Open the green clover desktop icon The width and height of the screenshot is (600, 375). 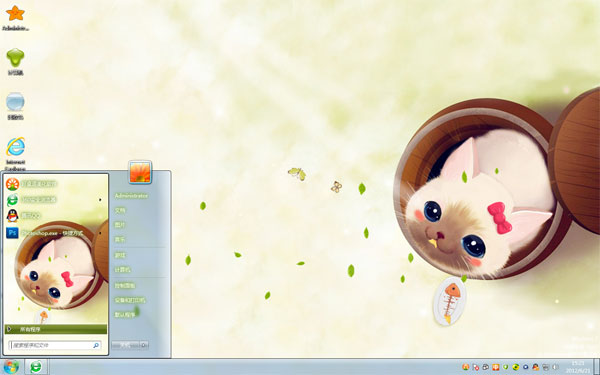15,61
